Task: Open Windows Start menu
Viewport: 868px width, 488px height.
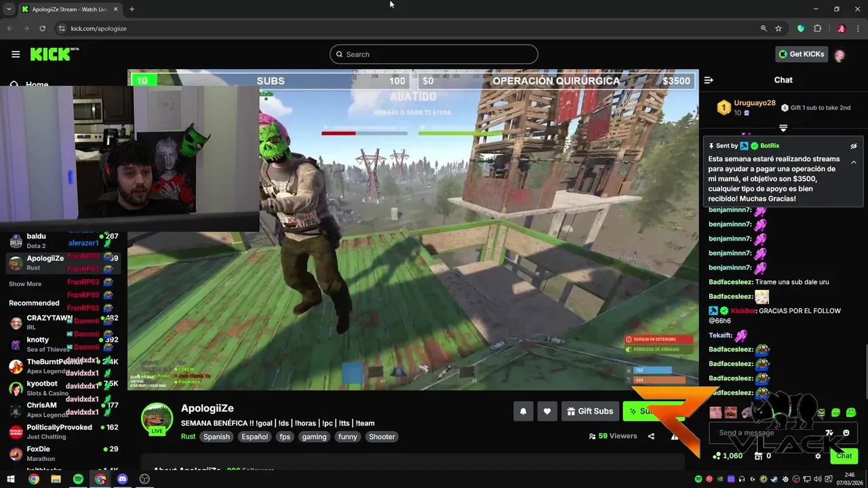Action: click(12, 479)
